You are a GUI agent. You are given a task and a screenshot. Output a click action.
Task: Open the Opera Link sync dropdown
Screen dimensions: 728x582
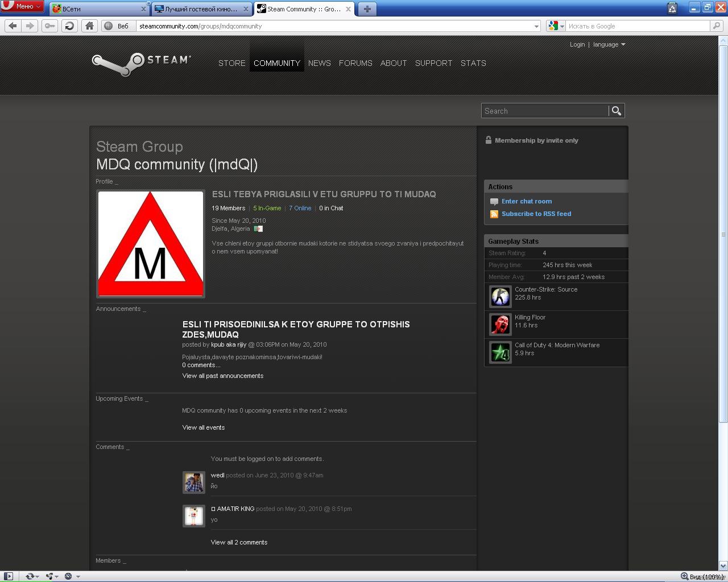coord(32,576)
